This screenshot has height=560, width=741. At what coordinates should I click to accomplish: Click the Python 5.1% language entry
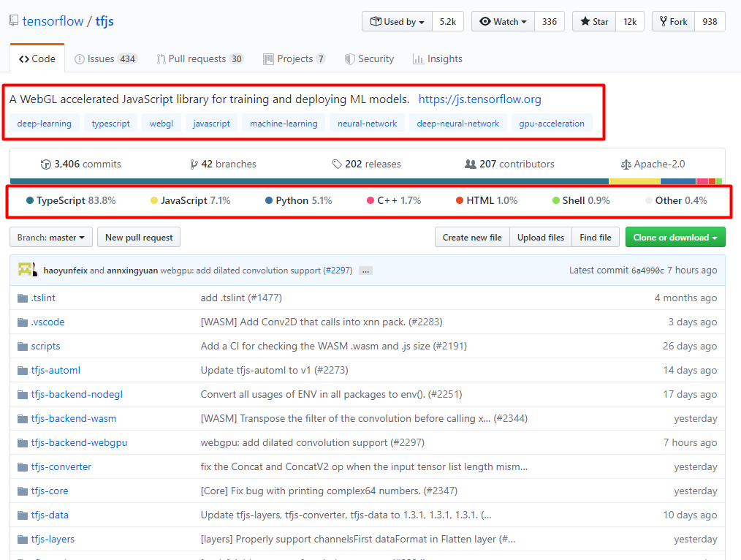299,200
